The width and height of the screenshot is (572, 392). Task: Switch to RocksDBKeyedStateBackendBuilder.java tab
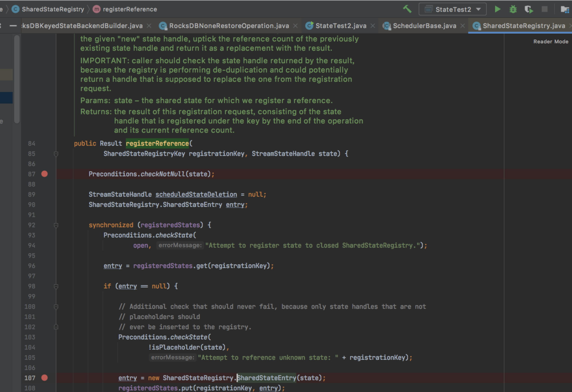[82, 26]
